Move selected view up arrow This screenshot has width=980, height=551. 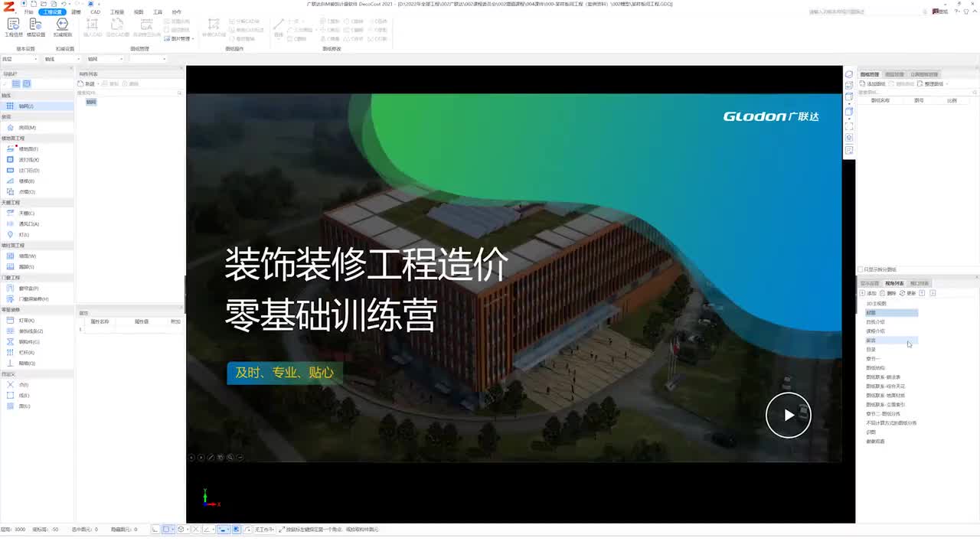tap(922, 293)
